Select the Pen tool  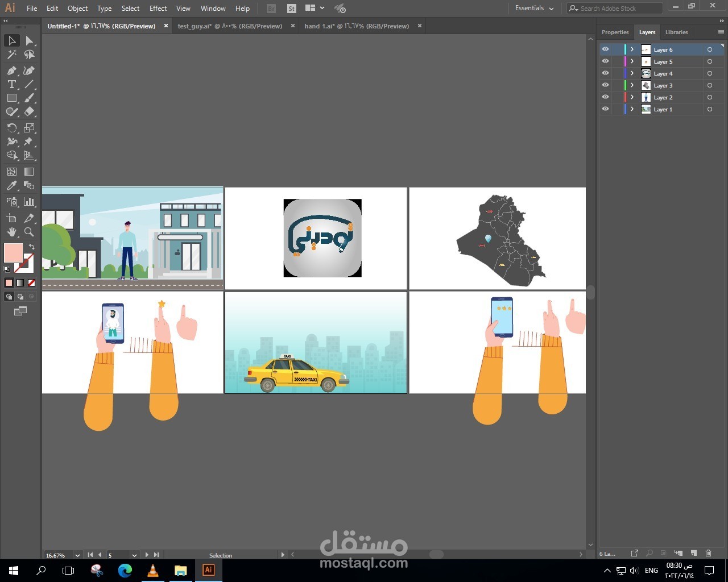[12, 70]
